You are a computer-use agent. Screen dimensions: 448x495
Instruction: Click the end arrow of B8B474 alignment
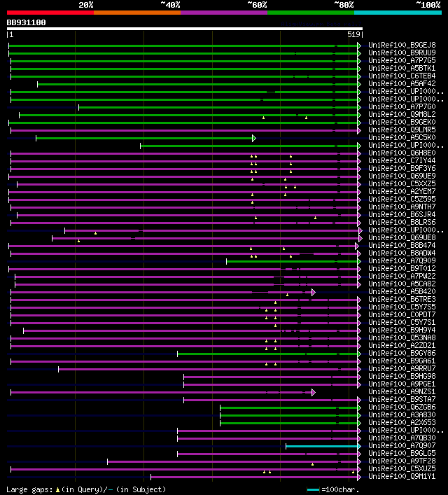357,246
